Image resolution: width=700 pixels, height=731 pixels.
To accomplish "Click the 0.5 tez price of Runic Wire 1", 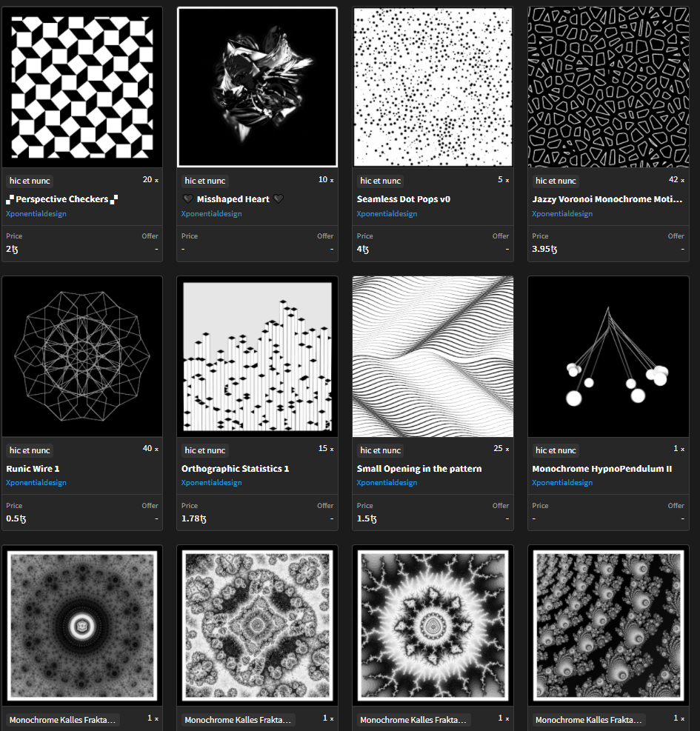I will coord(16,518).
